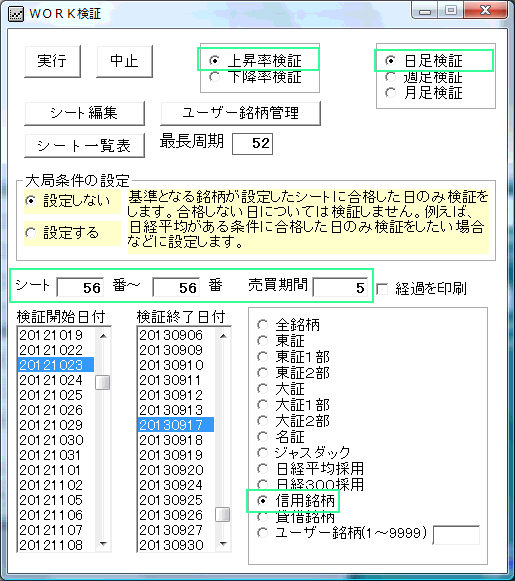Select start date 20121101
Viewport: 515px width, 581px height.
point(56,470)
